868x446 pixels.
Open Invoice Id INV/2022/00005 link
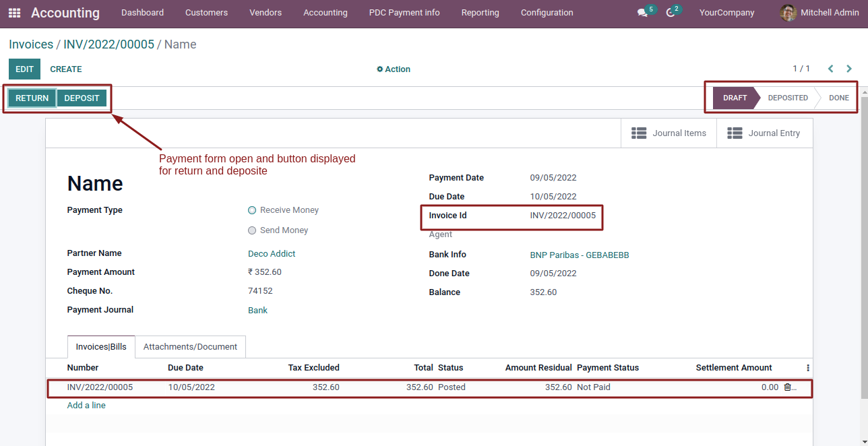[x=563, y=216]
